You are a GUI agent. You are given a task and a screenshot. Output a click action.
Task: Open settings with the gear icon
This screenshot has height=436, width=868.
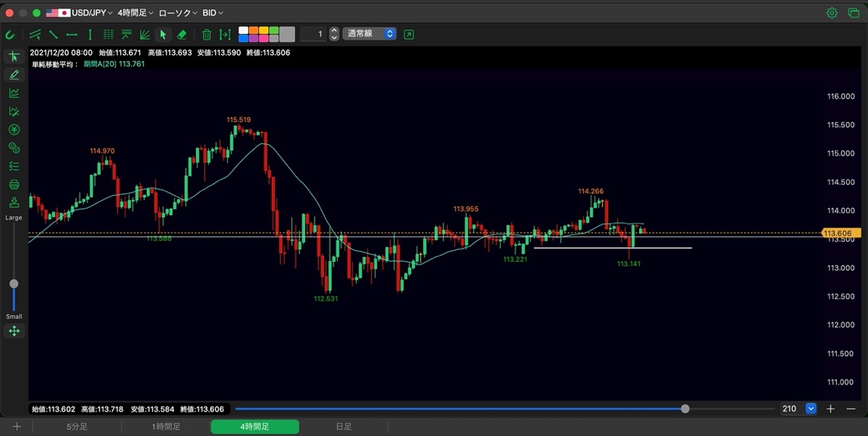tap(833, 13)
